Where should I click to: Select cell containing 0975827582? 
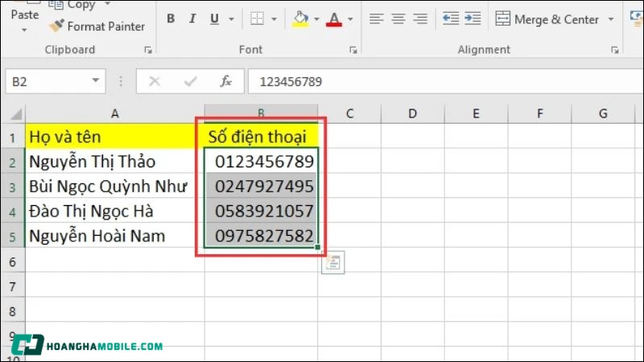(x=261, y=236)
